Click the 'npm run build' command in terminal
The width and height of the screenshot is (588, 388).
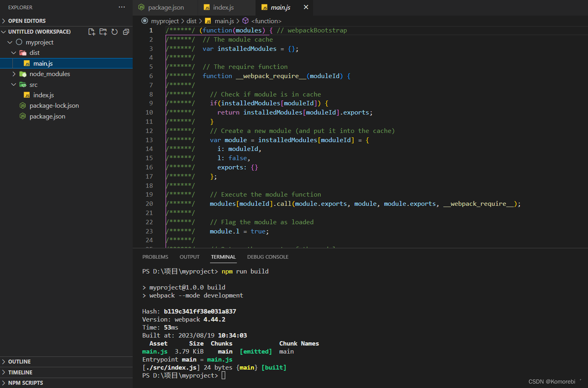pos(245,271)
